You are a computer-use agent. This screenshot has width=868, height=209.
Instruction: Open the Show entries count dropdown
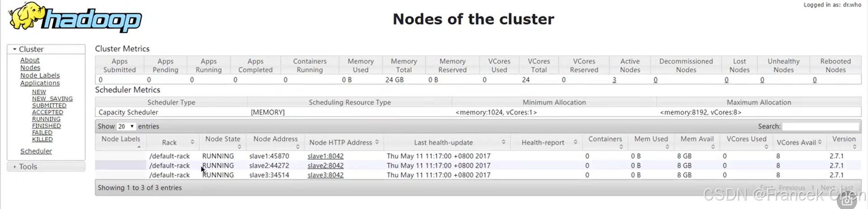click(x=126, y=126)
